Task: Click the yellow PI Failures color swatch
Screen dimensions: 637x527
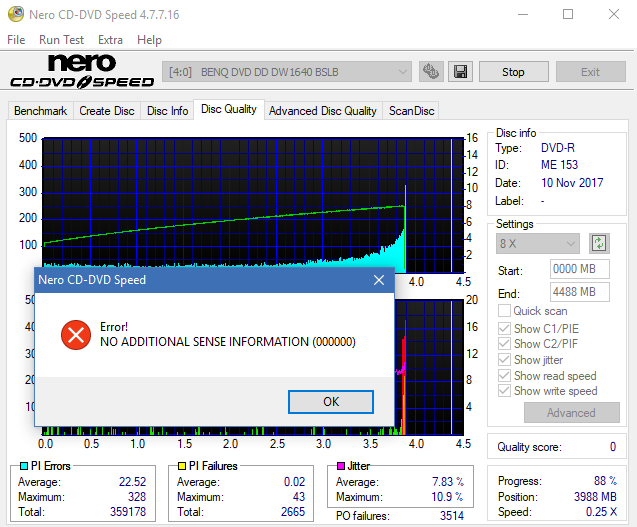Action: [x=182, y=466]
